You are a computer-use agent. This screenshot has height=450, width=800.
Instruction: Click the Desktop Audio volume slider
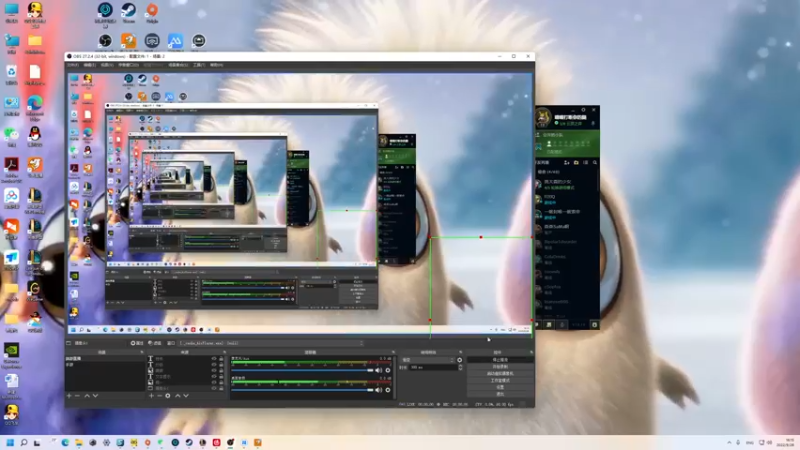coord(302,390)
